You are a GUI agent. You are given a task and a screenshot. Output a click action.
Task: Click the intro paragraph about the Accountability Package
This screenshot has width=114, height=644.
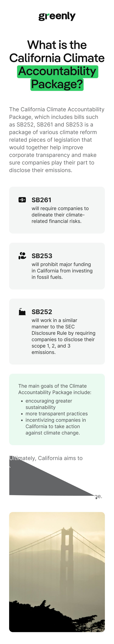(57, 140)
